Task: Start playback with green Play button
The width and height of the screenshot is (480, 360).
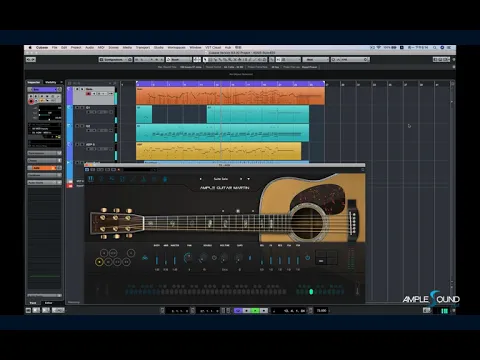Action: click(255, 311)
